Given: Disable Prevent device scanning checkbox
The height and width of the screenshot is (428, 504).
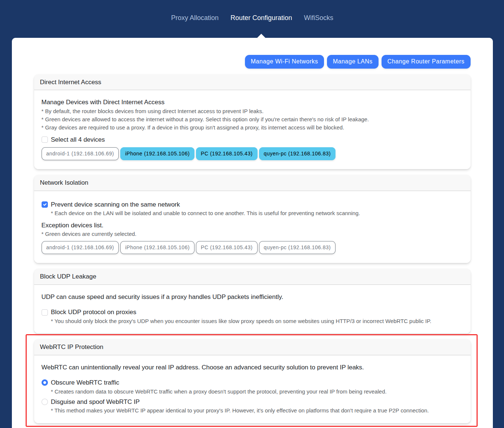Looking at the screenshot, I should pyautogui.click(x=45, y=205).
